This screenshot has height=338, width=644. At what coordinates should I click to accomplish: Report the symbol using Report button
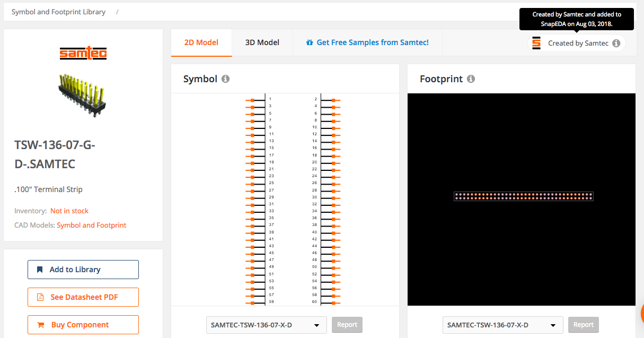click(347, 325)
